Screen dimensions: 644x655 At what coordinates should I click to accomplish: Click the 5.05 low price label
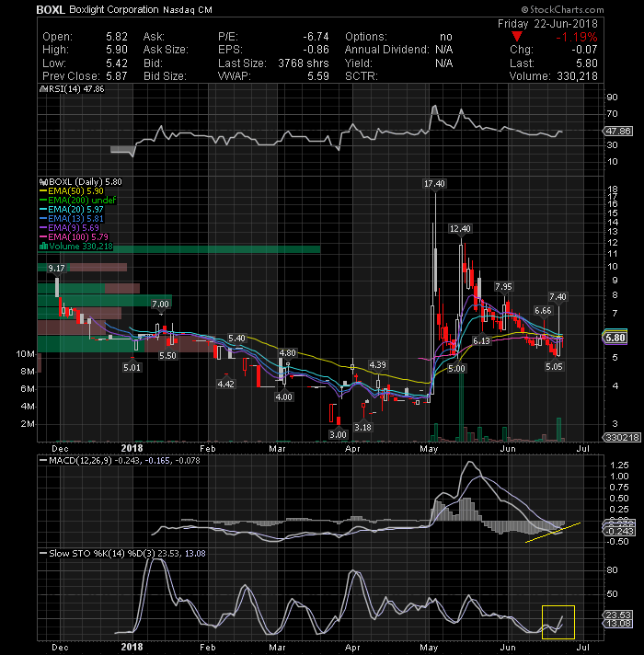click(554, 367)
